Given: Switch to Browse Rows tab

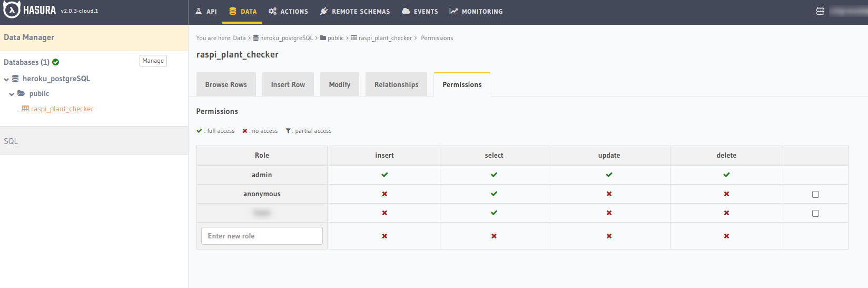Looking at the screenshot, I should (226, 84).
